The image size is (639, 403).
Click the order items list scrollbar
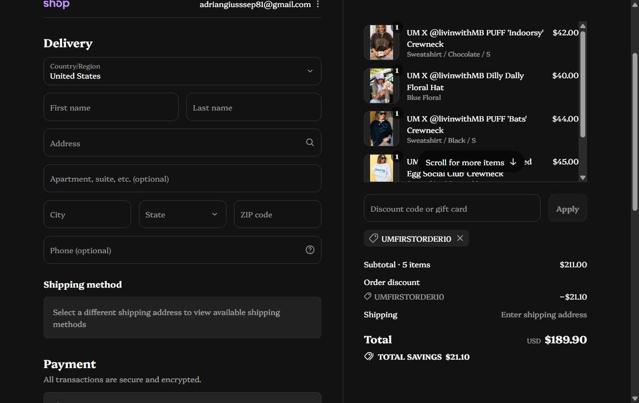click(583, 85)
